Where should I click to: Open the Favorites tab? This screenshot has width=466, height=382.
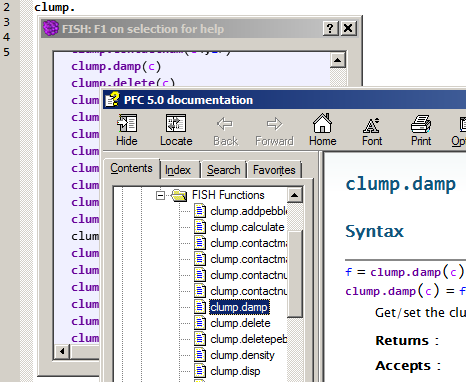pos(274,170)
